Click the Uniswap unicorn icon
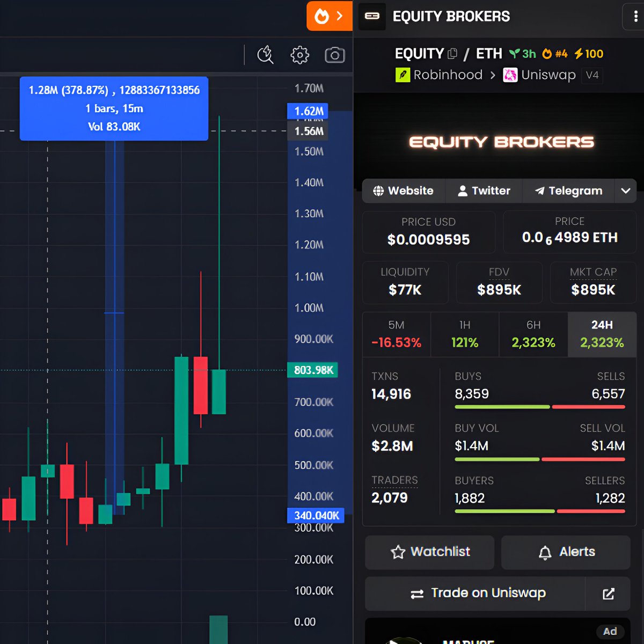The height and width of the screenshot is (644, 644). (510, 75)
